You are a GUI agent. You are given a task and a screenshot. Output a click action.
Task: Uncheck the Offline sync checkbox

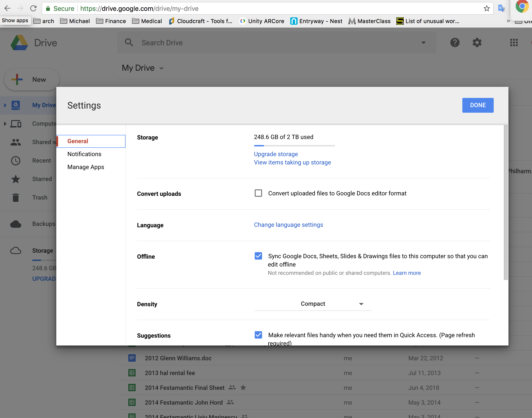pos(258,256)
